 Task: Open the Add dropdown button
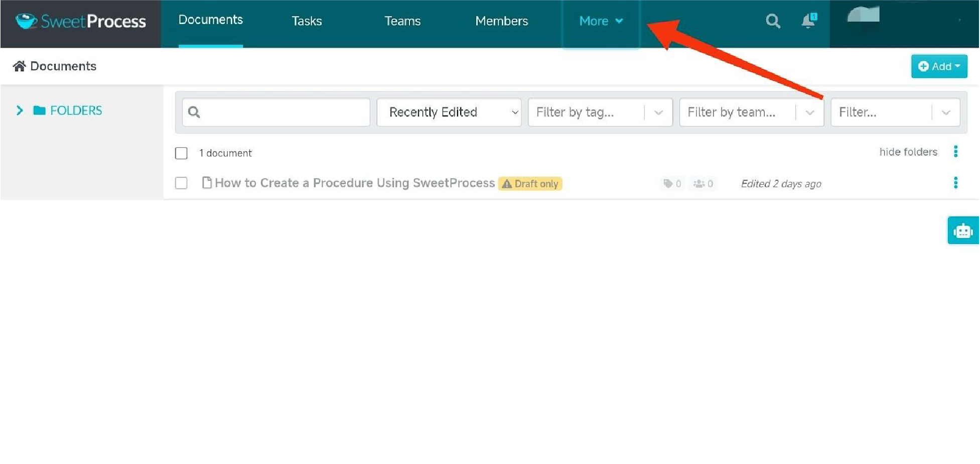point(939,66)
